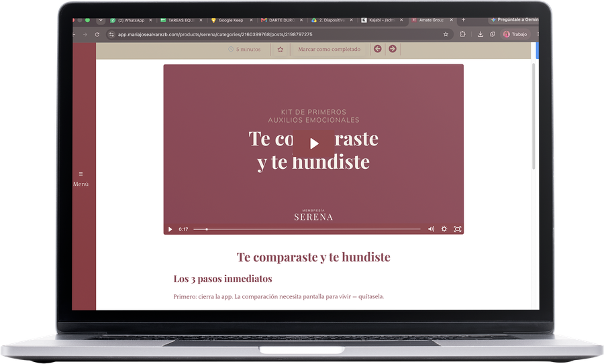Click the icon beside the downloads button

pos(493,34)
